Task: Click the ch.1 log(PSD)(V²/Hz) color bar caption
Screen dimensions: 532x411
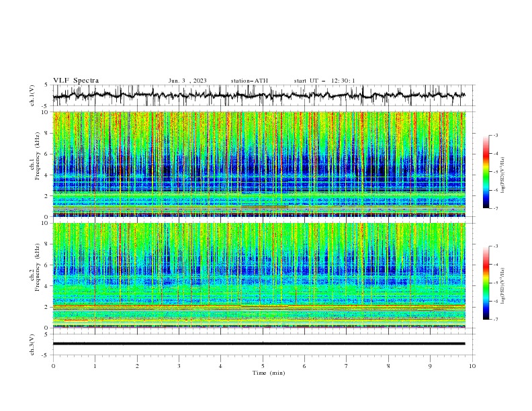Action: (x=503, y=175)
